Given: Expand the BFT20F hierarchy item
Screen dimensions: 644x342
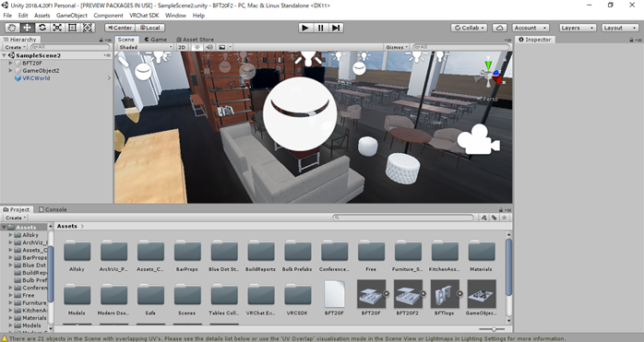Looking at the screenshot, I should pos(11,64).
